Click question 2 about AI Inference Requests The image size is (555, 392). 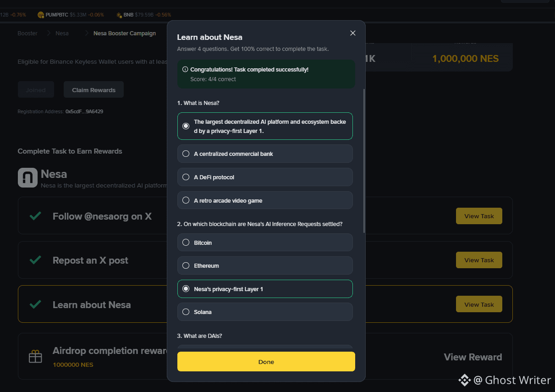coord(260,224)
